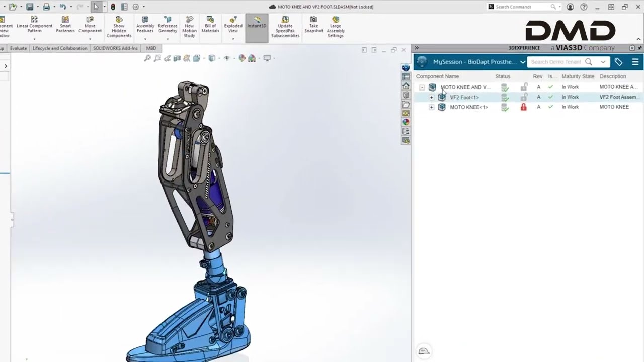Collapse task pane using double chevron

pyautogui.click(x=417, y=48)
